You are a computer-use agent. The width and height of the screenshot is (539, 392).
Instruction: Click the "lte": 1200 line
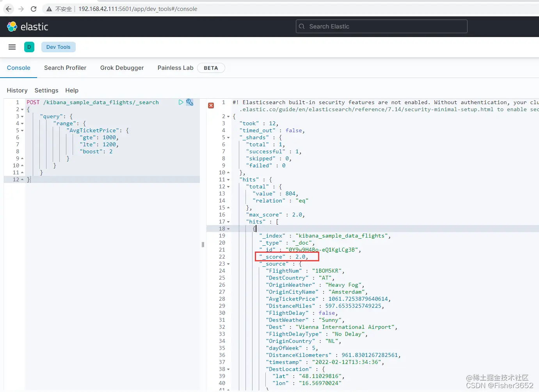click(99, 144)
